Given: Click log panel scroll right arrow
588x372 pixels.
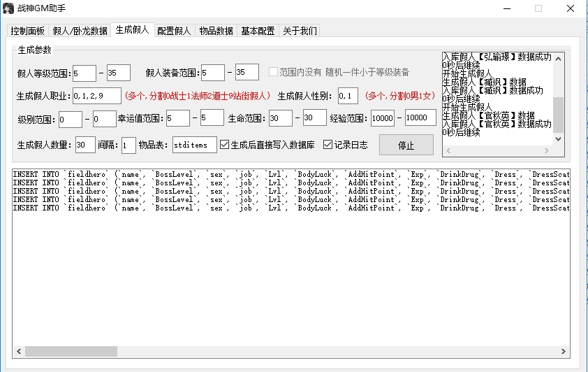Looking at the screenshot, I should click(547, 150).
